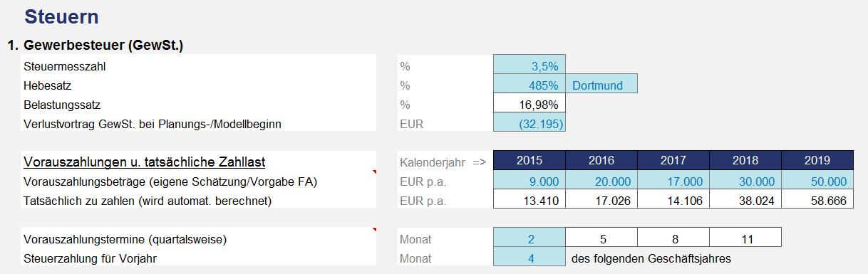Click the Hebesatz 485% cell

(x=529, y=85)
